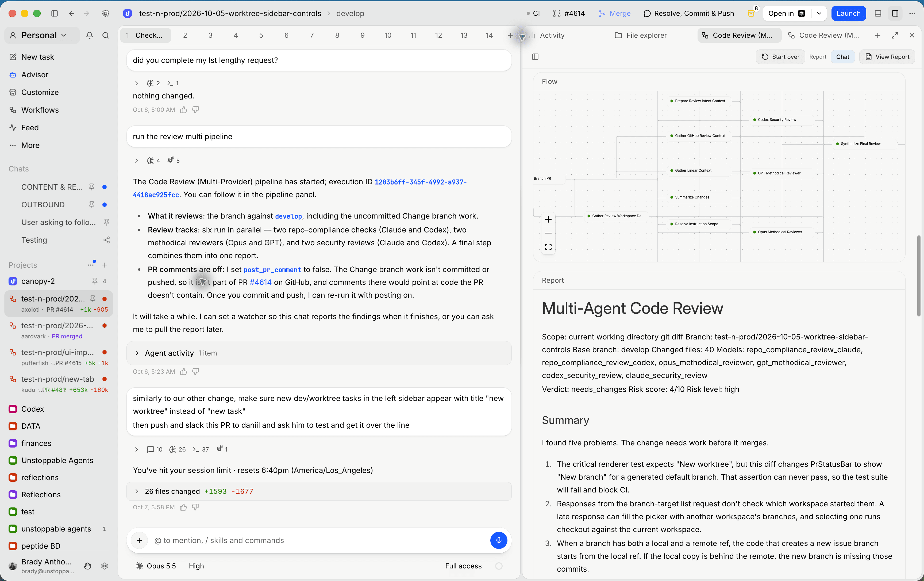Click the microphone voice input button

point(498,540)
